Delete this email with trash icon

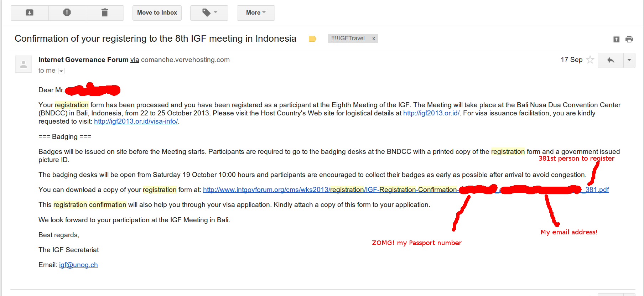point(104,13)
